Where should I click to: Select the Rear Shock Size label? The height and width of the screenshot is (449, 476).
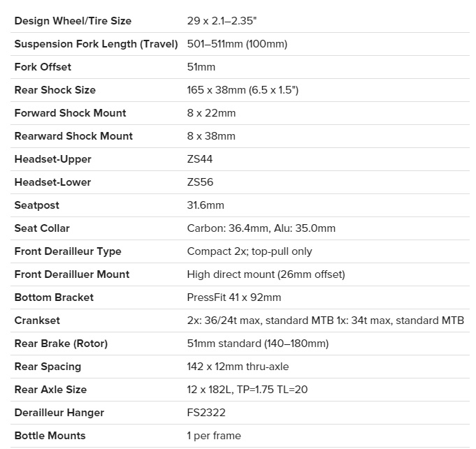(x=55, y=90)
